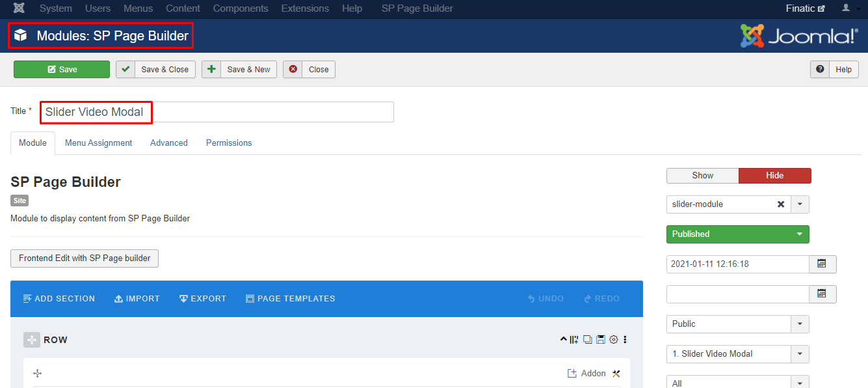The height and width of the screenshot is (388, 868).
Task: Duplicate the ROW using the copy icon
Action: pyautogui.click(x=588, y=339)
